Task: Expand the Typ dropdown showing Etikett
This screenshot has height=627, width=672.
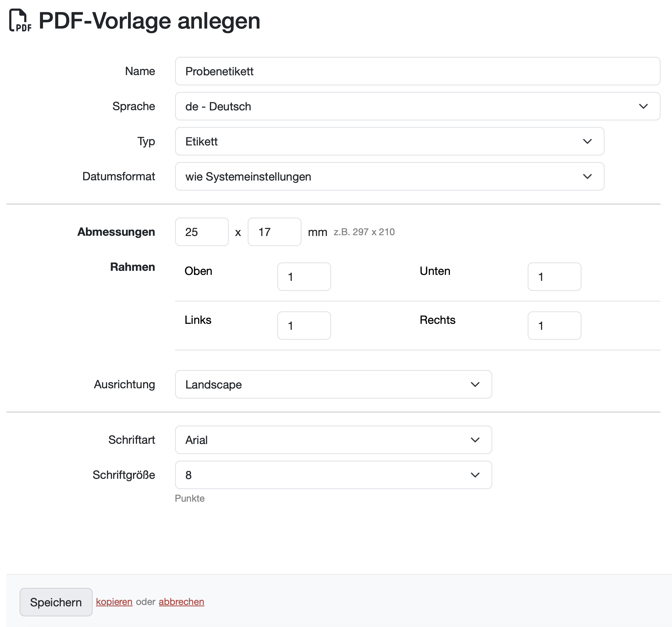Action: (x=389, y=142)
